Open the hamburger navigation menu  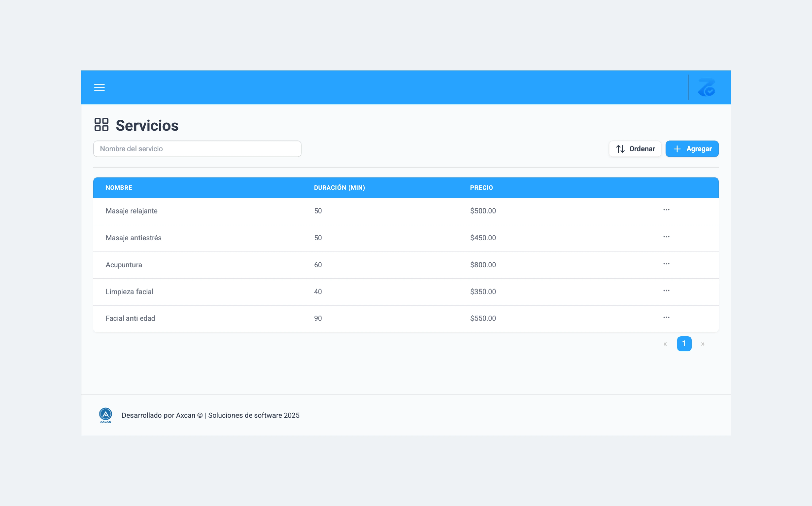coord(99,87)
